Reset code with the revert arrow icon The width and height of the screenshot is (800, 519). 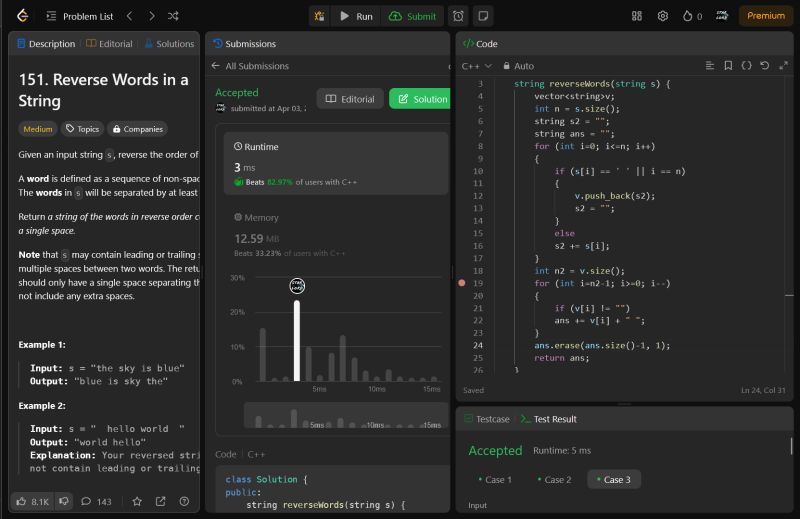765,66
